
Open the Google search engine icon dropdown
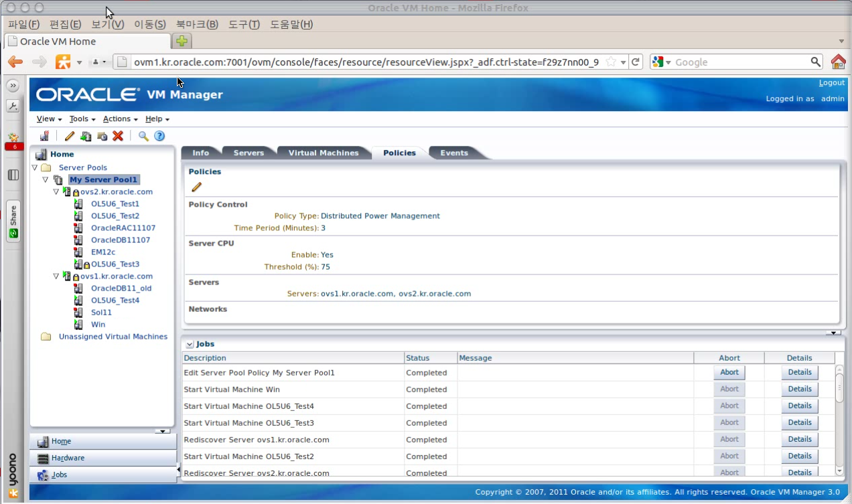pyautogui.click(x=658, y=62)
